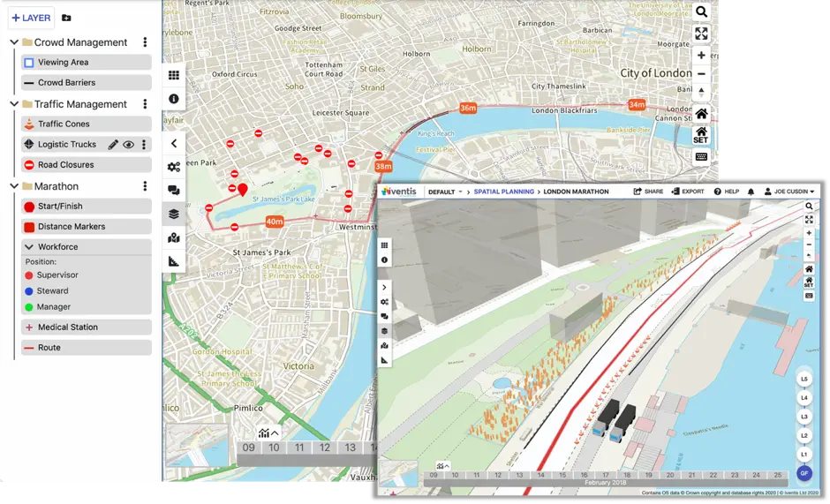The height and width of the screenshot is (504, 830).
Task: Open Crowd Management options menu
Action: 145,42
